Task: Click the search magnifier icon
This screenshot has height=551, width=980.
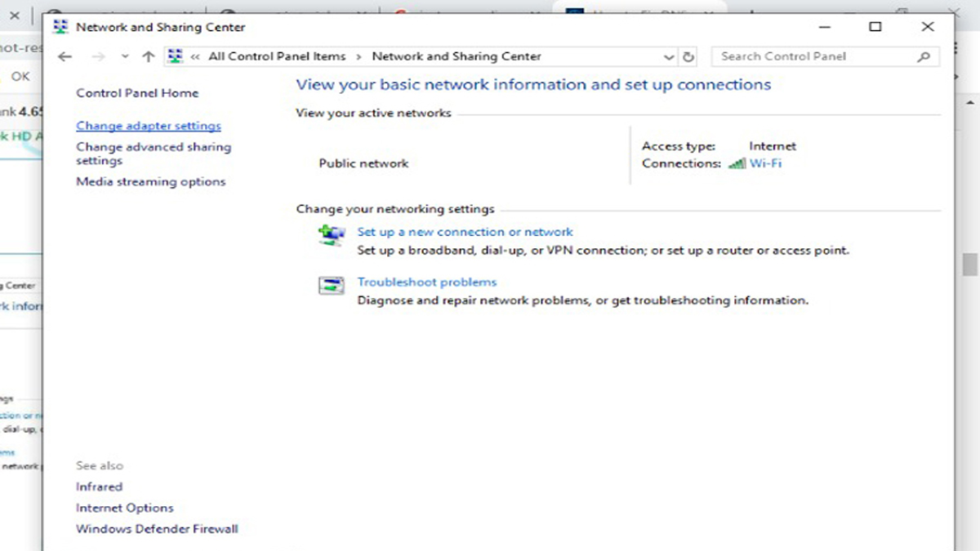Action: pos(924,56)
